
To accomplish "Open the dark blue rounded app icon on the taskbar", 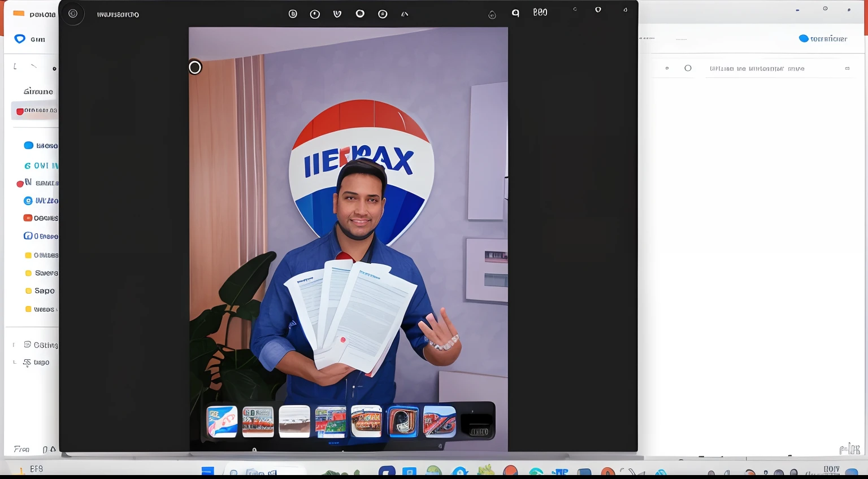I will (387, 472).
